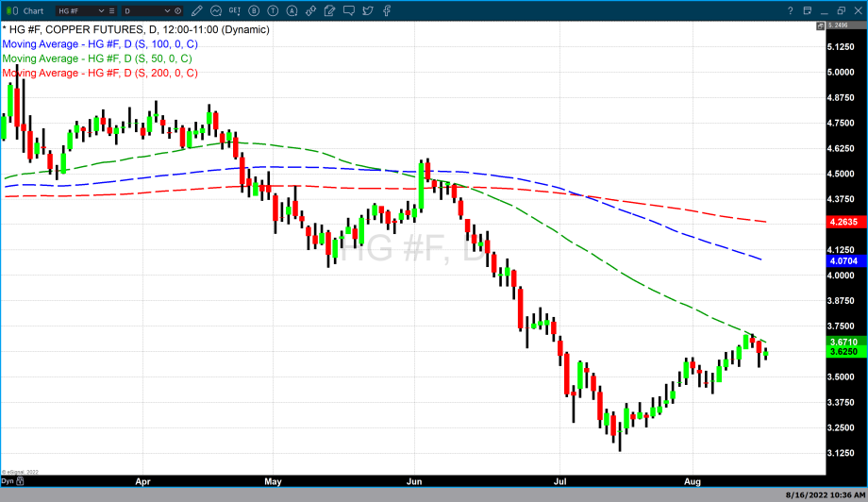Click the GET icon in toolbar

coord(235,10)
